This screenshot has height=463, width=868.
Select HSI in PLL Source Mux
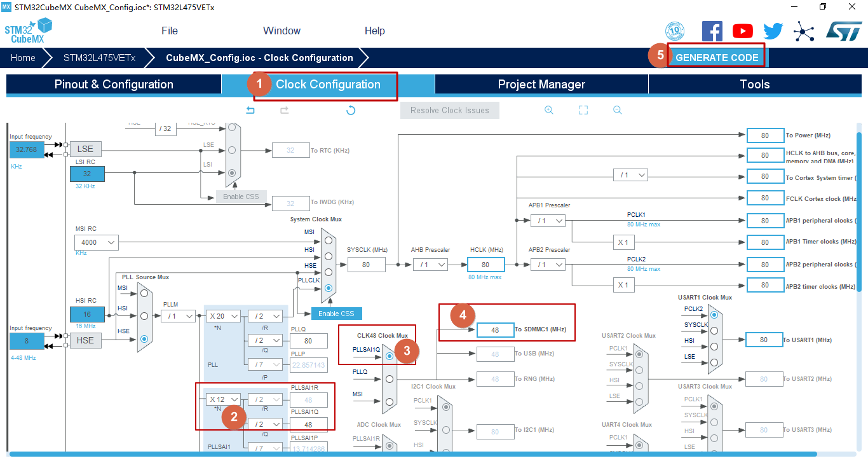tap(144, 316)
